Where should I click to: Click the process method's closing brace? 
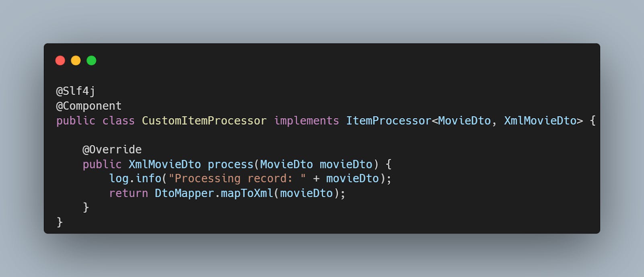(86, 207)
